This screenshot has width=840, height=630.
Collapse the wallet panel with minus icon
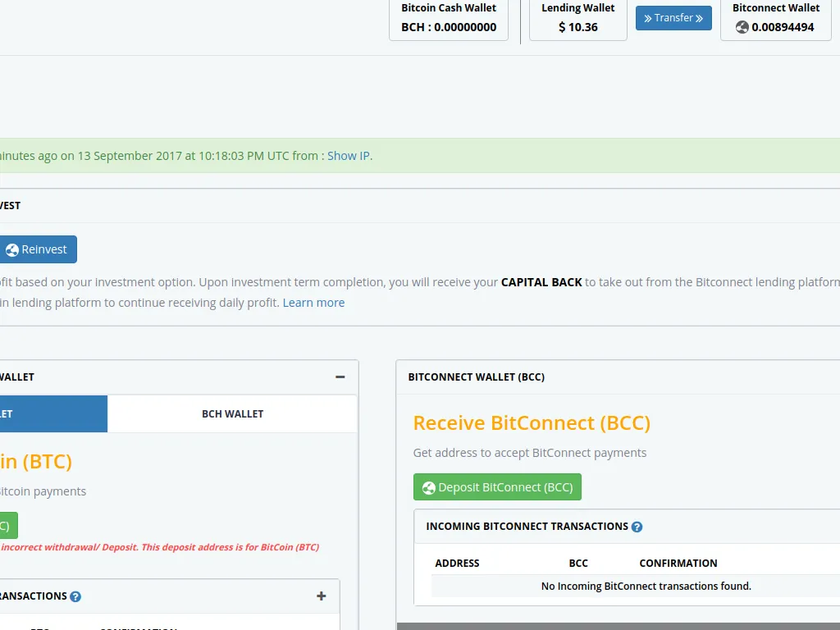point(340,377)
